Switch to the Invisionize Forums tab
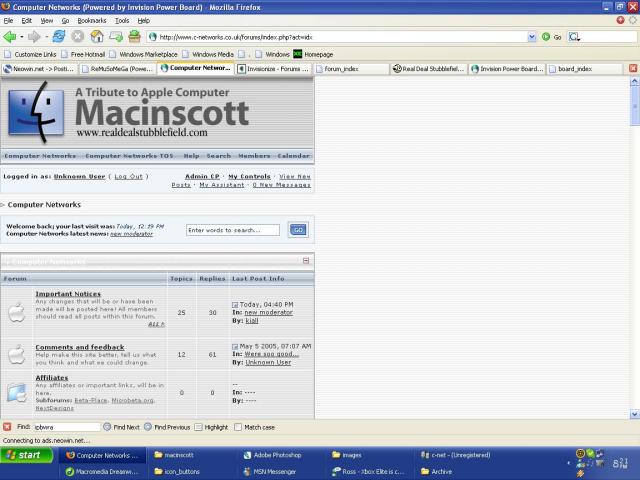 tap(274, 69)
